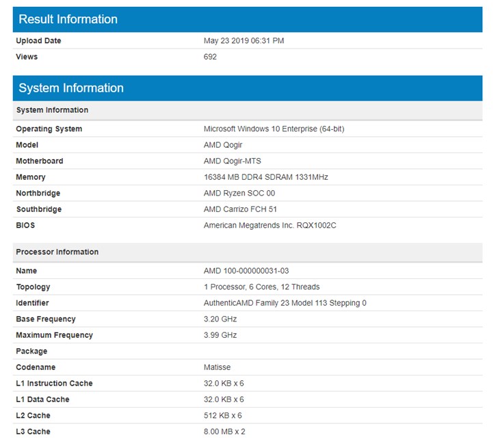
Task: Click the Codename label
Action: 36,367
